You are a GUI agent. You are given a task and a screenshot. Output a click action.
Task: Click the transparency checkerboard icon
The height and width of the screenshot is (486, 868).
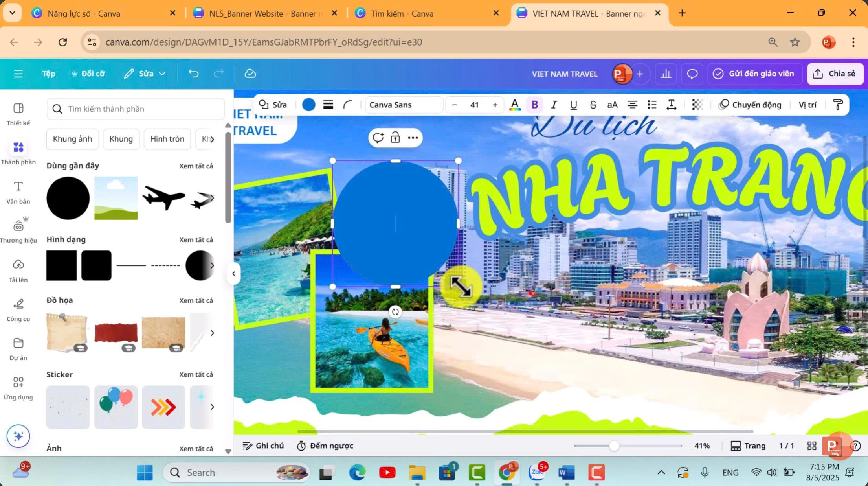click(697, 105)
